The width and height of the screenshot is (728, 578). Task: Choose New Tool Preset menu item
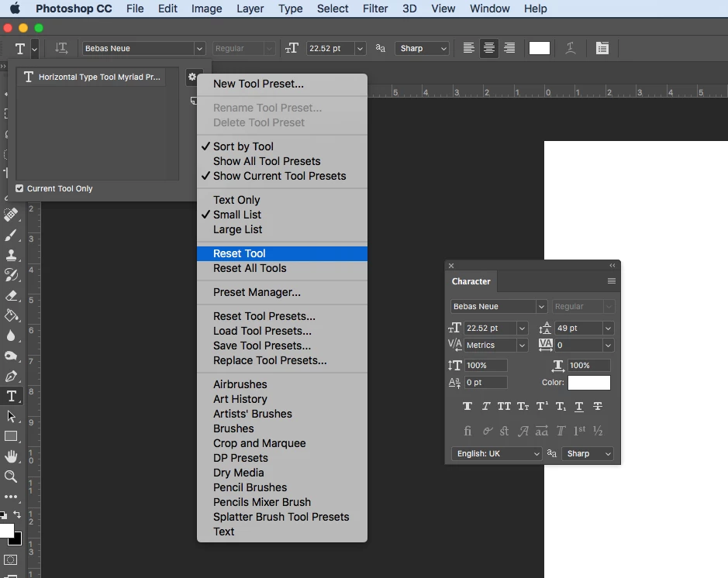pos(282,84)
